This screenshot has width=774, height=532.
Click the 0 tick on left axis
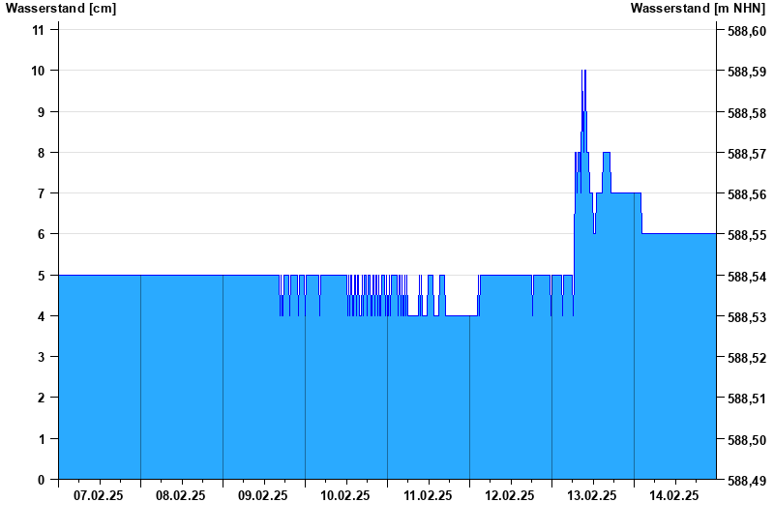click(41, 480)
